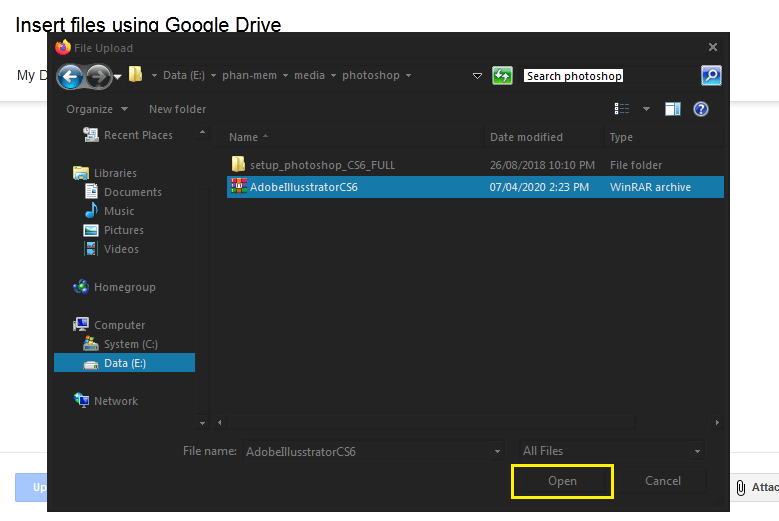Click the File name input field
This screenshot has width=779, height=521.
click(367, 451)
